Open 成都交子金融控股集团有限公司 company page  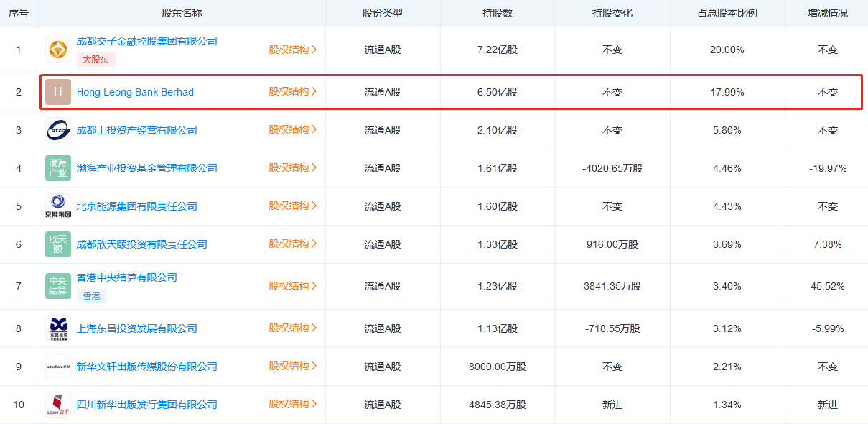[x=147, y=41]
